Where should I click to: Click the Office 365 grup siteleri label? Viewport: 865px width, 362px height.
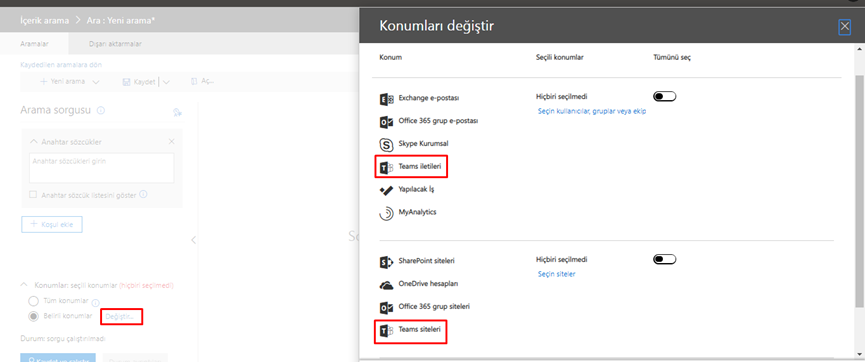coord(434,306)
